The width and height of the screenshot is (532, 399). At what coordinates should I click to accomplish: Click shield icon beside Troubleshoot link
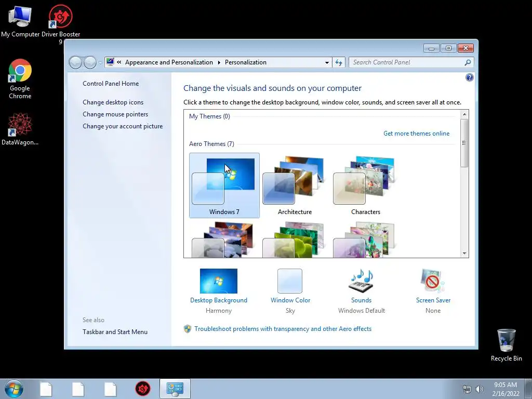point(187,329)
